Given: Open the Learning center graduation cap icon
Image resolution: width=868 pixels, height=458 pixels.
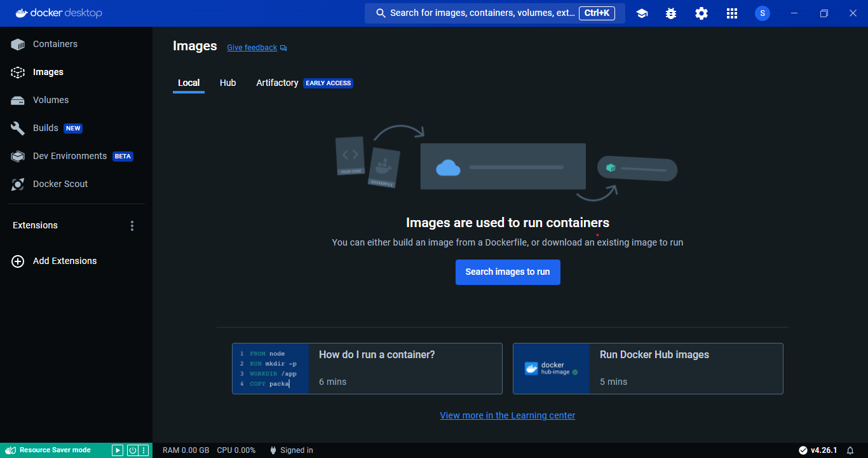Looking at the screenshot, I should coord(642,13).
